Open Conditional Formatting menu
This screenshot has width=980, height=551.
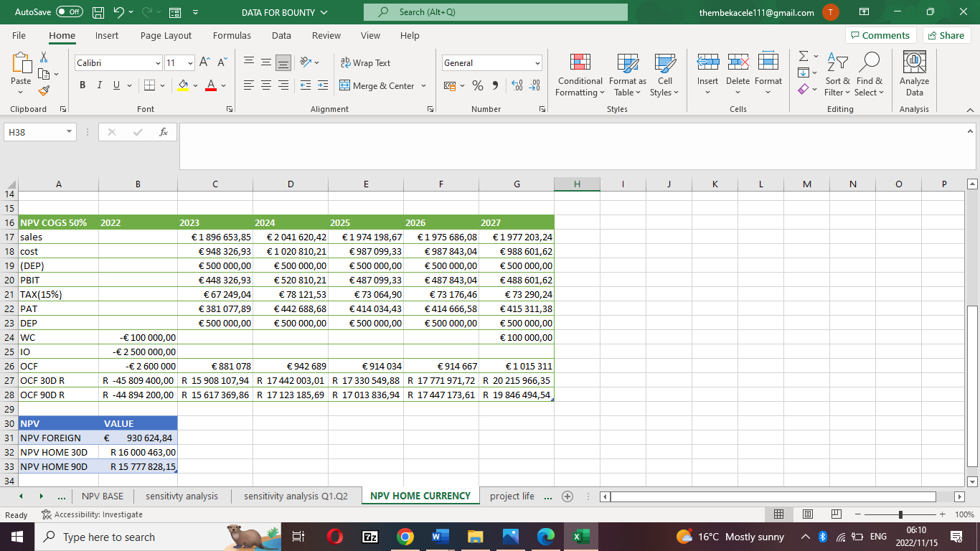[x=580, y=75]
